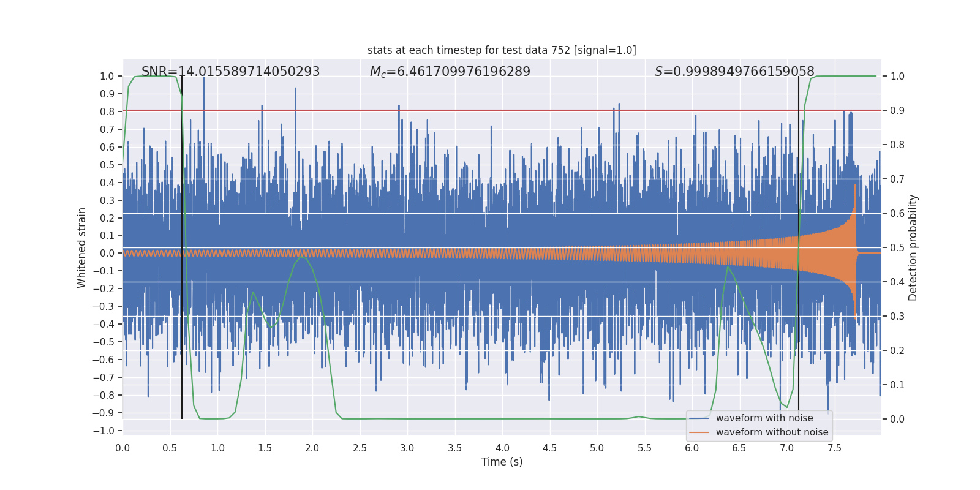Click the whitened strain tick label −0.7
Viewport: 980px width, 490px height.
coord(104,378)
